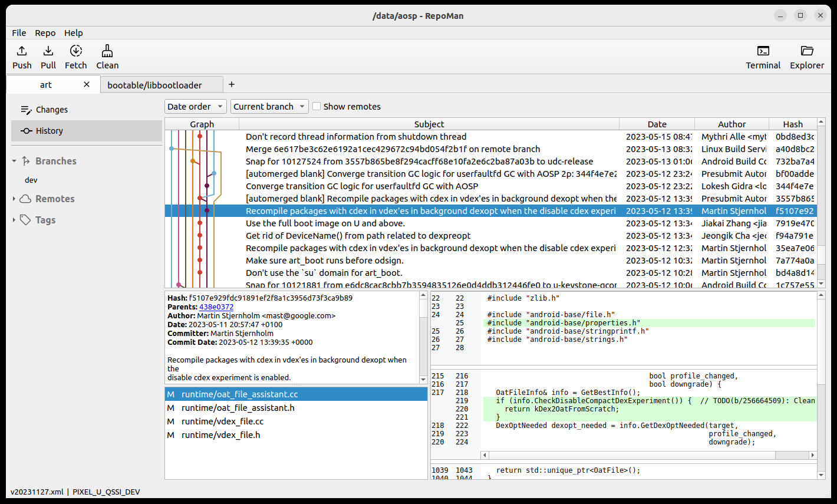837x504 pixels.
Task: Expand the Remotes section
Action: 14,199
